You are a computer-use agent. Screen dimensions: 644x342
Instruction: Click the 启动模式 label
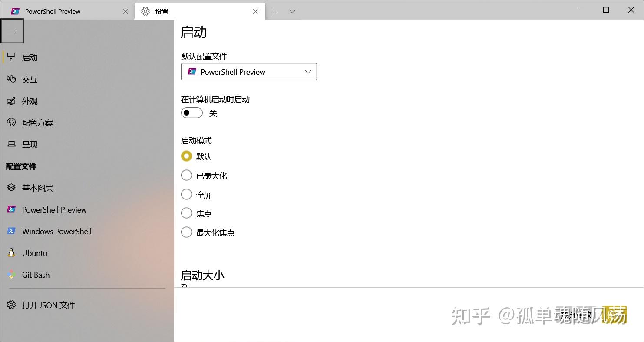(196, 141)
